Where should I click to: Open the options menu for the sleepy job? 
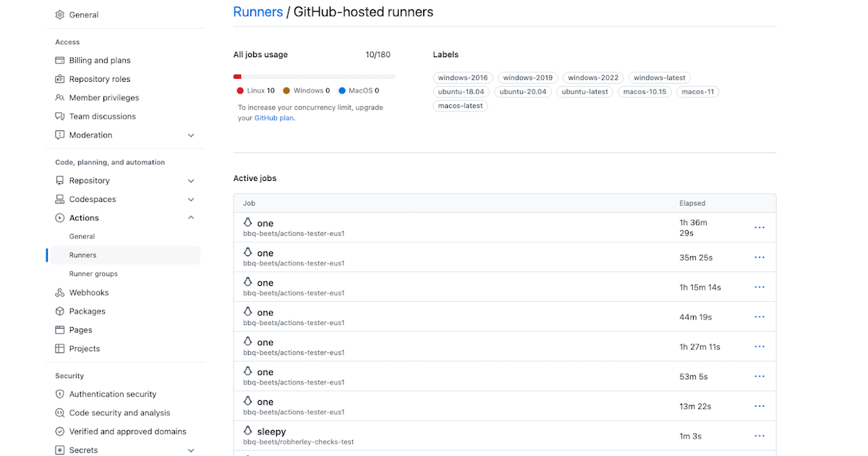coord(759,436)
